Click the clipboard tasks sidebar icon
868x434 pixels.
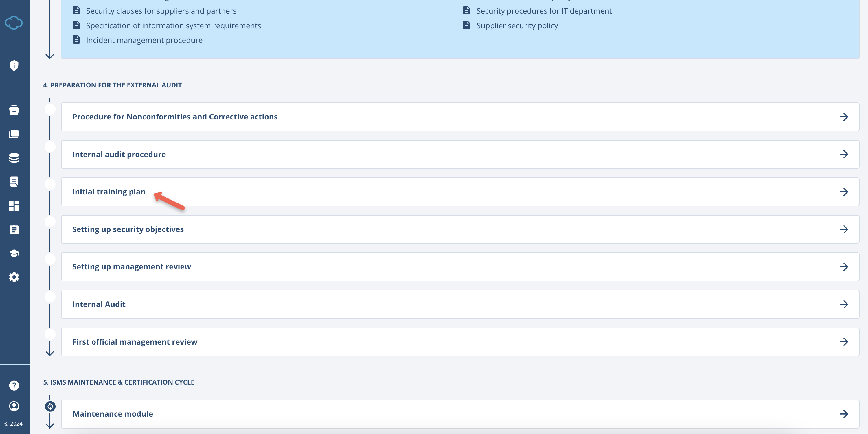tap(14, 229)
